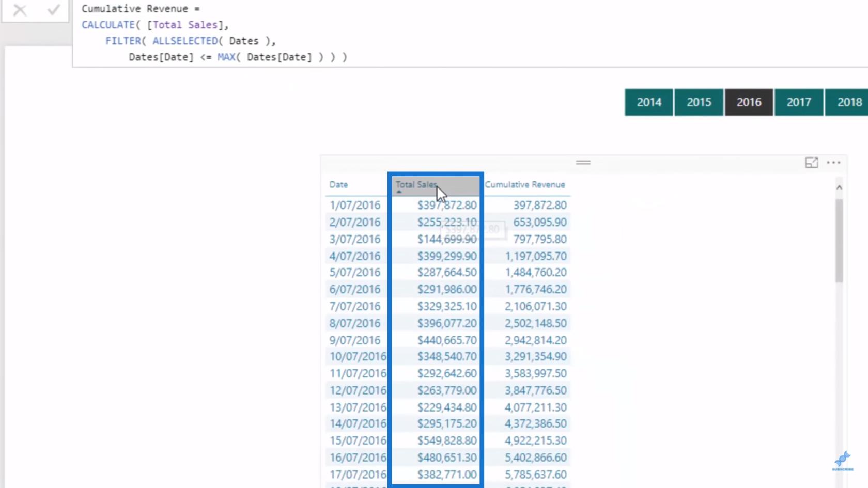Grab the visual's drag handle grip

point(583,162)
